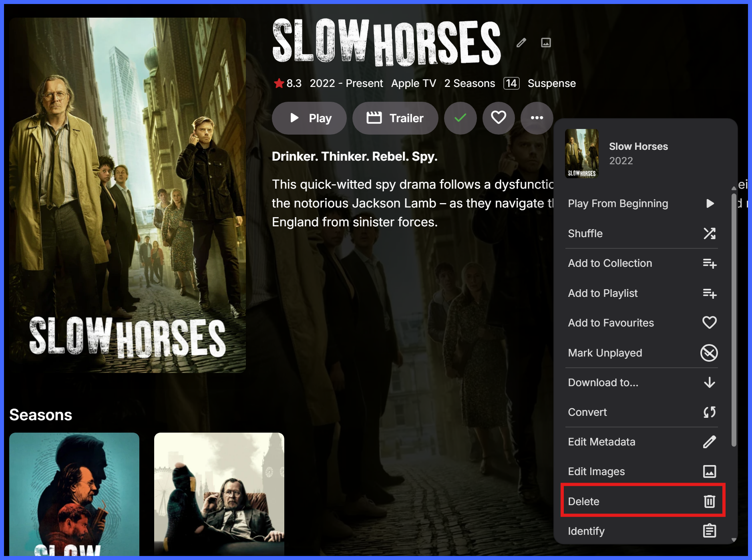Viewport: 752px width, 560px height.
Task: Click the Slow Horses title in menu header
Action: coord(639,147)
